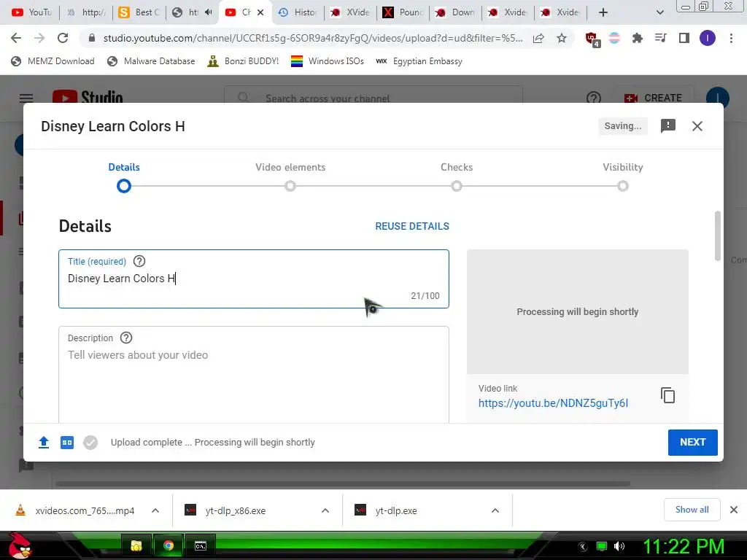Image resolution: width=747 pixels, height=560 pixels.
Task: Click the send feedback icon in dialog
Action: point(668,125)
